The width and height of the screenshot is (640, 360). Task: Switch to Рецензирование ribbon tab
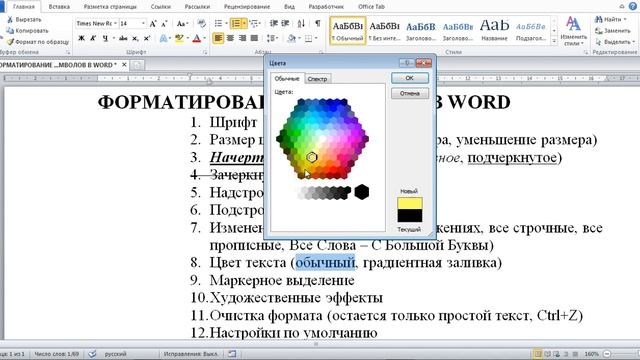[247, 7]
